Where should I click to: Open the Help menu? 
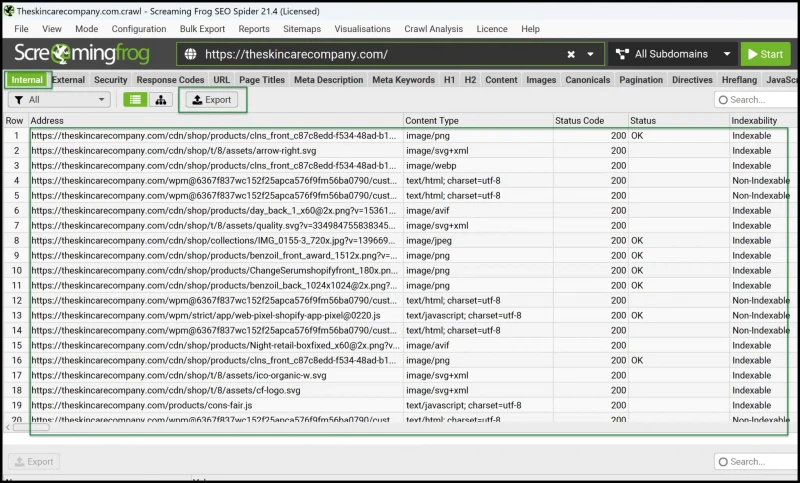click(x=530, y=29)
